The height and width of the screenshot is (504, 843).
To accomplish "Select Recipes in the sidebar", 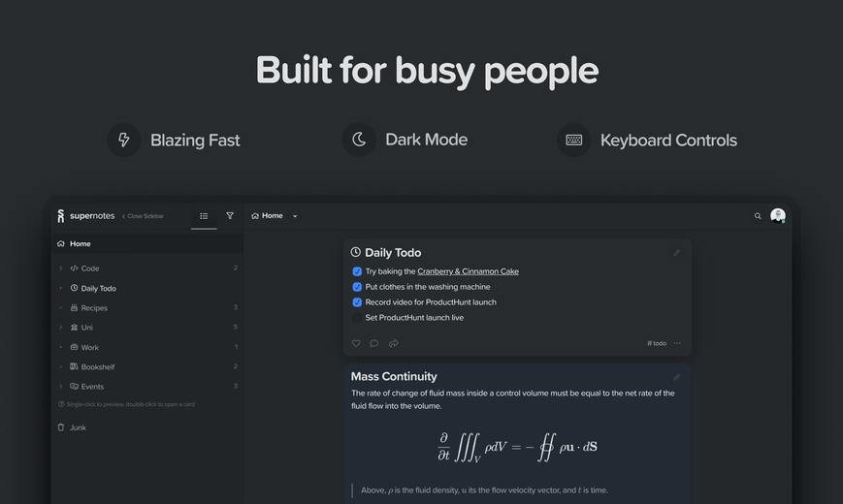I will [94, 308].
